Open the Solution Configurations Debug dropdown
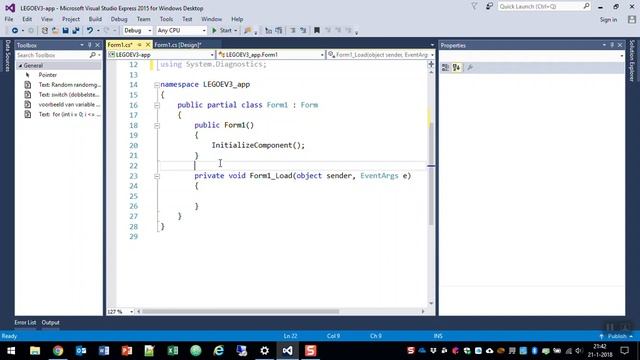The width and height of the screenshot is (640, 360). 138,31
